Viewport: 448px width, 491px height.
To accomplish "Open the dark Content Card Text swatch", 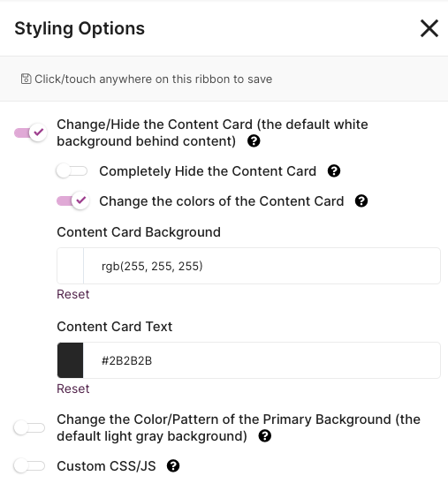I will 70,360.
